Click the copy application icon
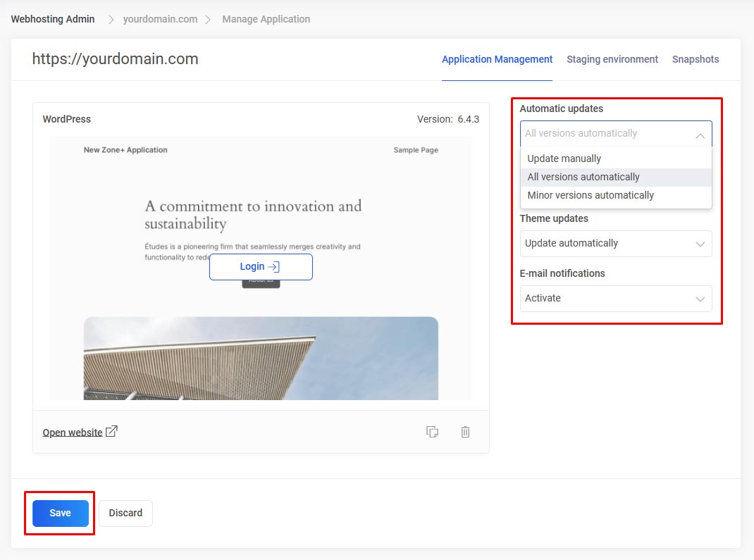The image size is (754, 560). coord(433,432)
